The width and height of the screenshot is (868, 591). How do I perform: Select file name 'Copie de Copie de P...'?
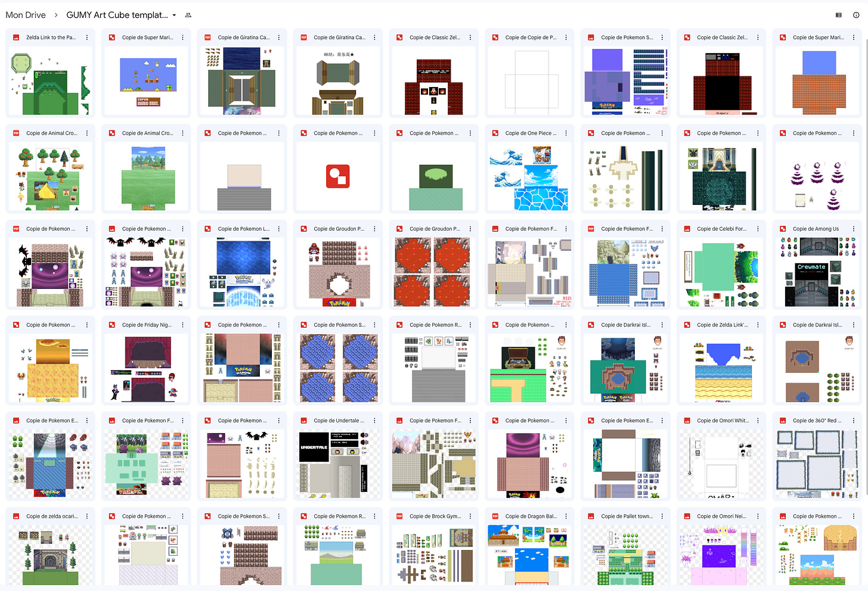point(531,38)
